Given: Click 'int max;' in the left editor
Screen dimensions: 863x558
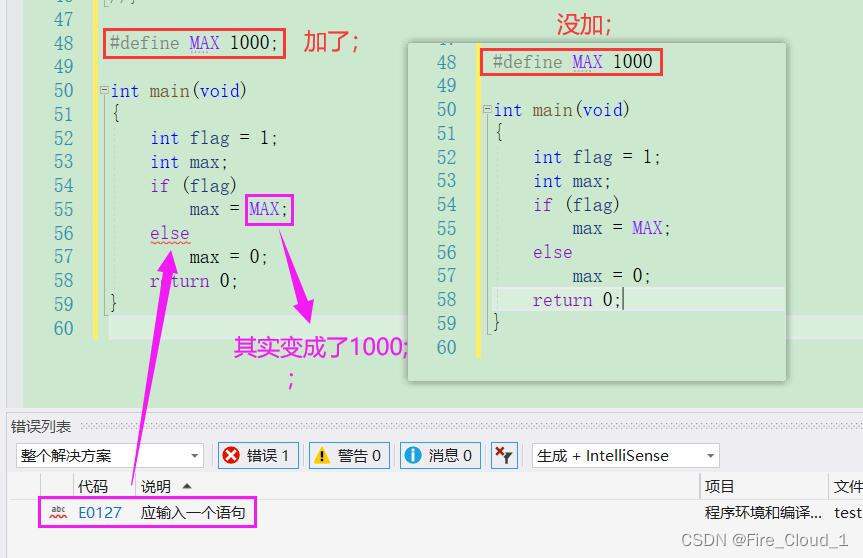Looking at the screenshot, I should (x=189, y=162).
